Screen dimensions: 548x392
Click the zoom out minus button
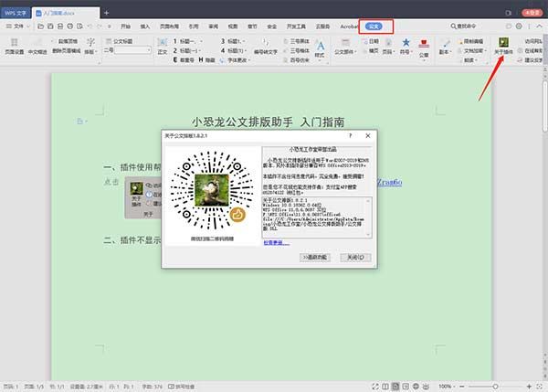[x=462, y=387]
